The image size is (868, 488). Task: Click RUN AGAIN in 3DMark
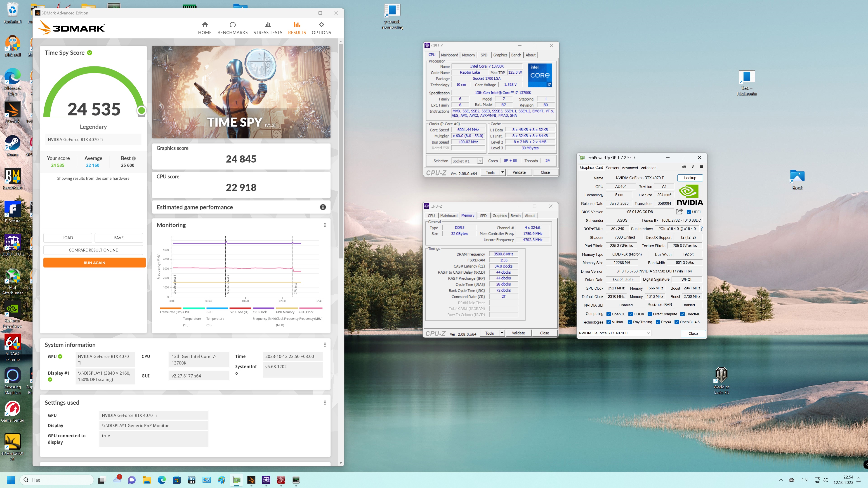coord(94,263)
